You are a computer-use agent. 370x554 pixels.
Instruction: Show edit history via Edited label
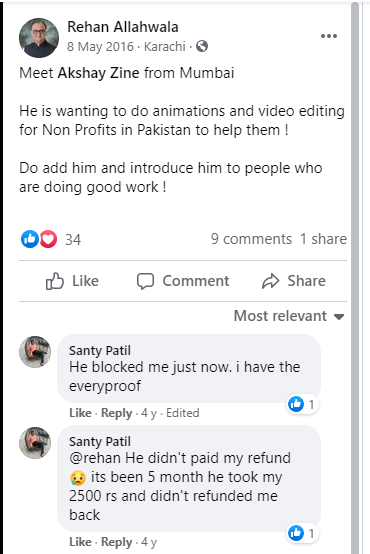(183, 413)
